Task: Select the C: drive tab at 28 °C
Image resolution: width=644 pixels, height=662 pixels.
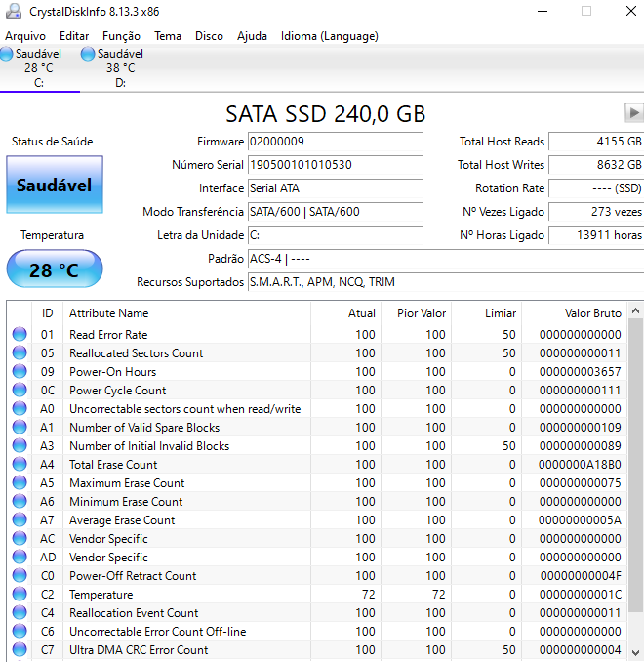Action: point(39,68)
